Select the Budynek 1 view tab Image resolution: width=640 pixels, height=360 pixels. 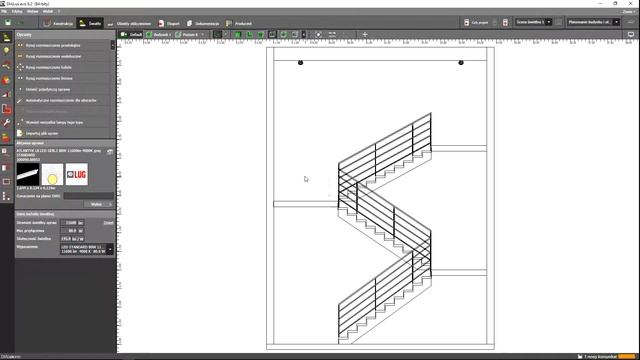click(x=159, y=35)
